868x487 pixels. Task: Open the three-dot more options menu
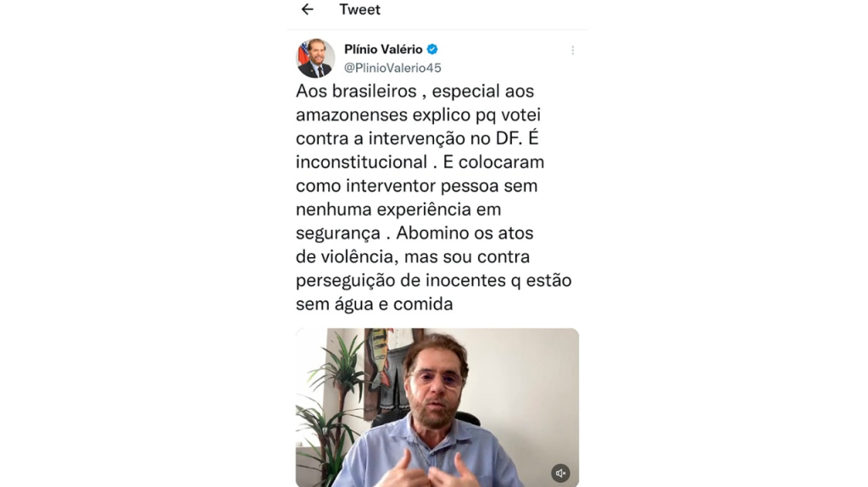(572, 50)
